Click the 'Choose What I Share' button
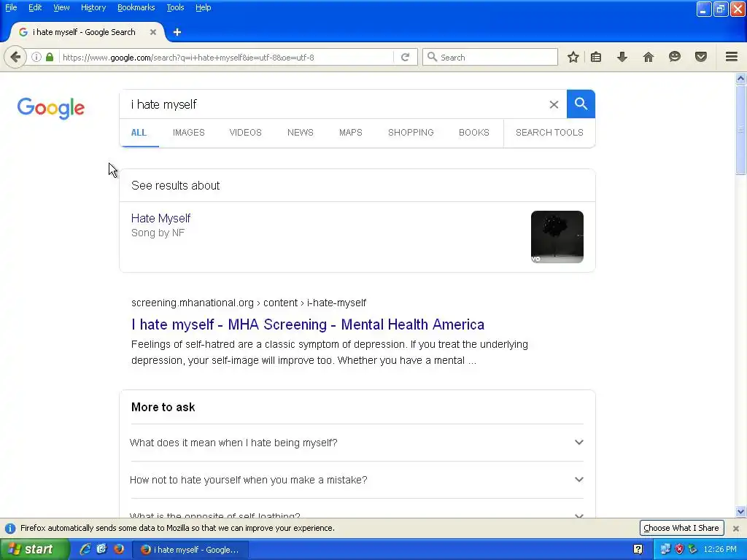 (681, 528)
